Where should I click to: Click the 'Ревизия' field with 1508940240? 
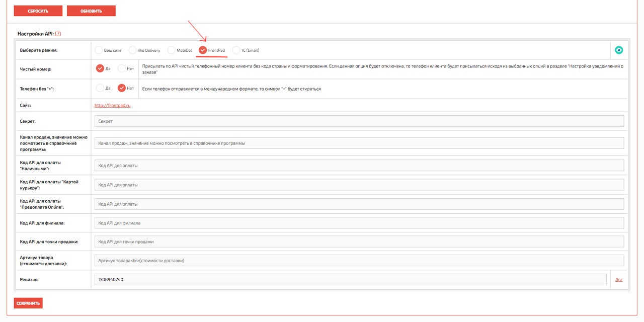350,280
